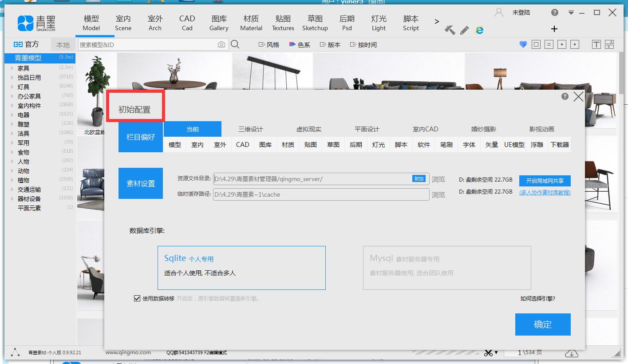Toggle the 使用数据转移 checkbox

(137, 298)
